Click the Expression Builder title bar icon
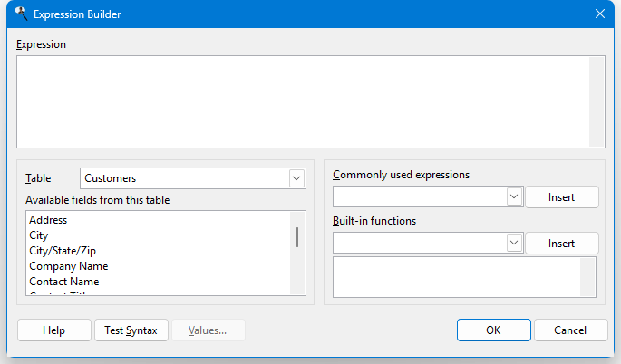The height and width of the screenshot is (364, 621). pos(21,14)
